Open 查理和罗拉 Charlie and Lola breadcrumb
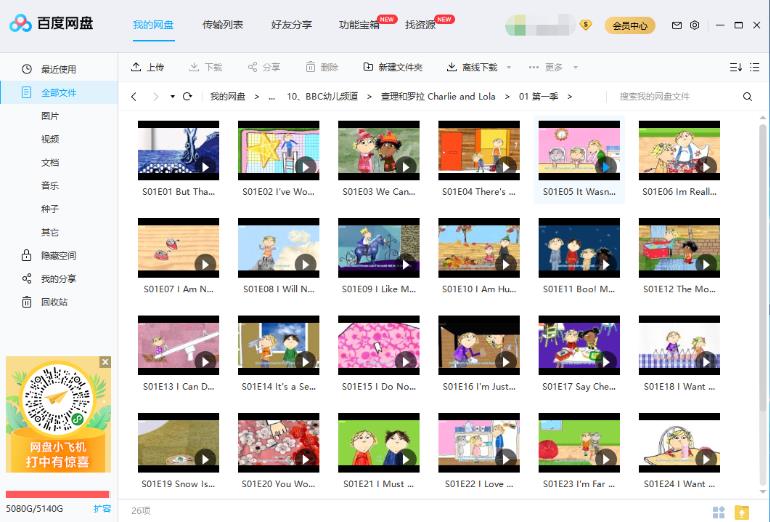Screen dimensions: 770x522 point(438,97)
